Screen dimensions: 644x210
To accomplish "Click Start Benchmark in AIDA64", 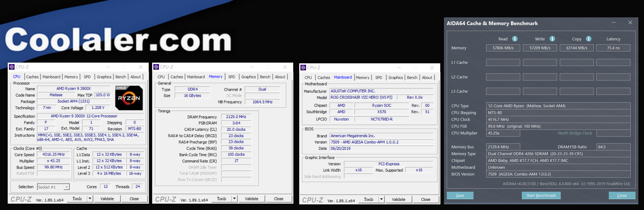I will (x=541, y=195).
